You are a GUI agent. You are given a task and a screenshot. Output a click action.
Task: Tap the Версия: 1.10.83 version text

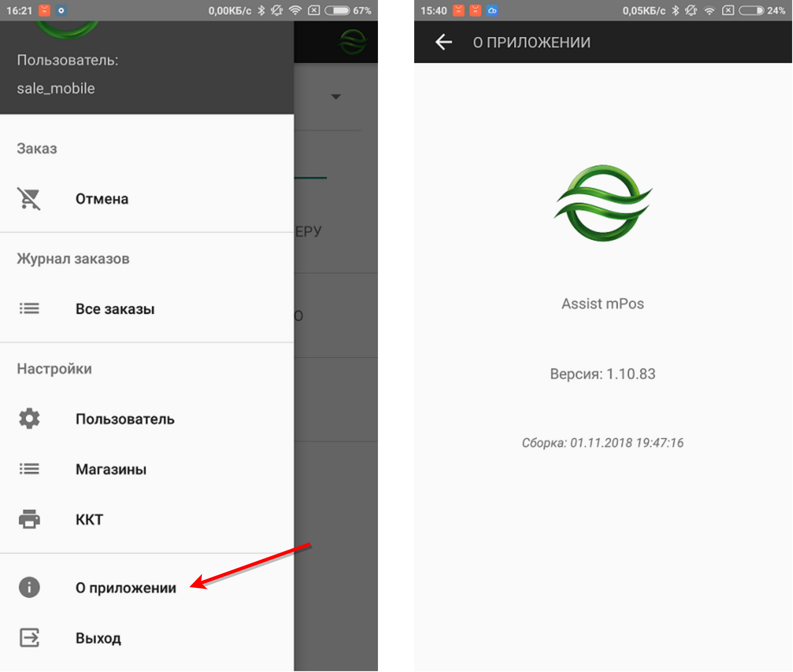pyautogui.click(x=602, y=374)
